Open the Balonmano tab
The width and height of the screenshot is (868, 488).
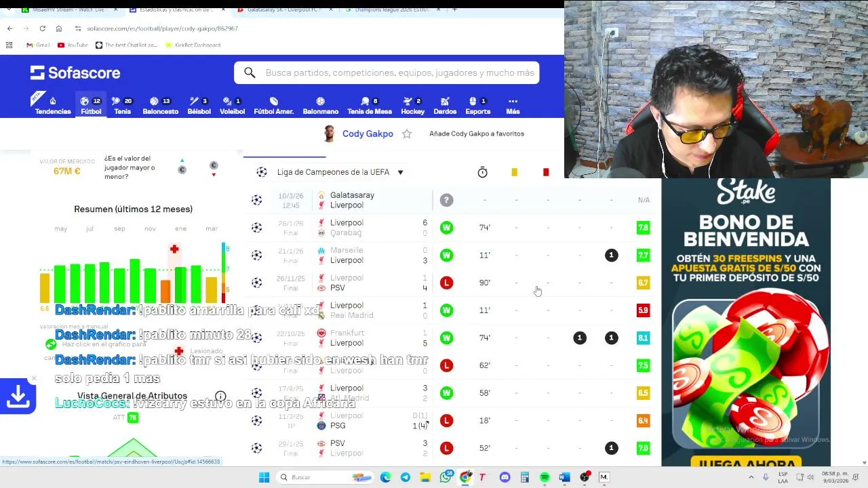[x=320, y=106]
